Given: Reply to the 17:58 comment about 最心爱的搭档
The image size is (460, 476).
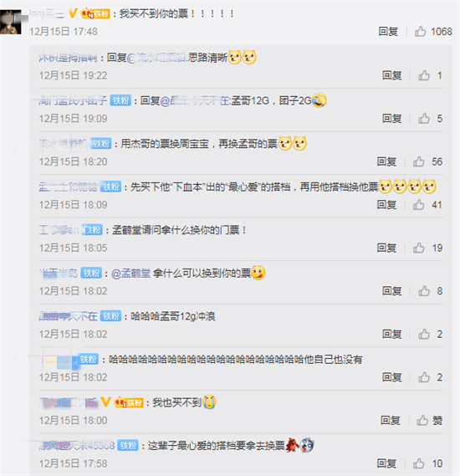Looking at the screenshot, I should [386, 463].
